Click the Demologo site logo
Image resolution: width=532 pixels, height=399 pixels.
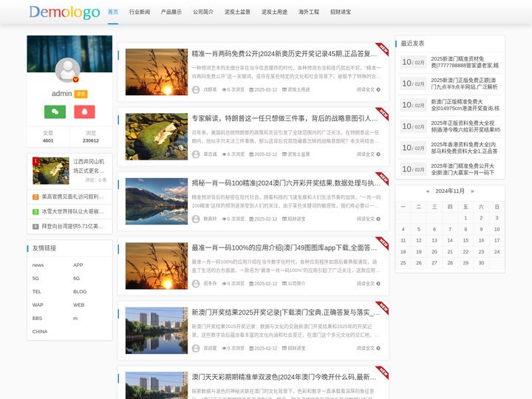coord(64,13)
